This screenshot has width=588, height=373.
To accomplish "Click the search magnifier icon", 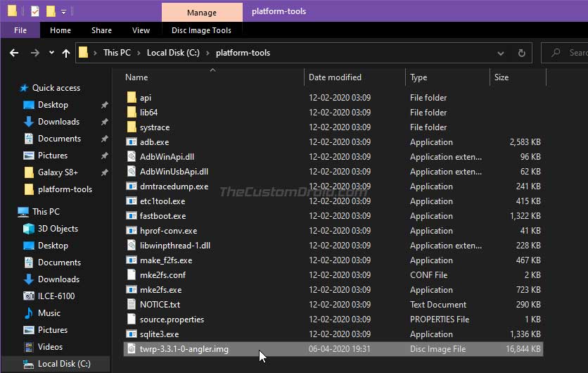I will click(x=556, y=53).
